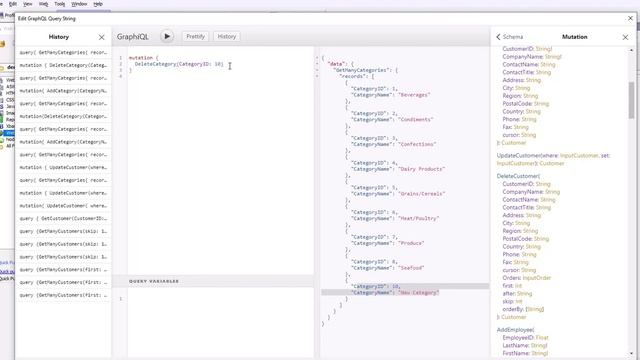Viewport: 640px width, 360px height.
Task: Open the InputOrder type next to Orders
Action: tap(537, 278)
